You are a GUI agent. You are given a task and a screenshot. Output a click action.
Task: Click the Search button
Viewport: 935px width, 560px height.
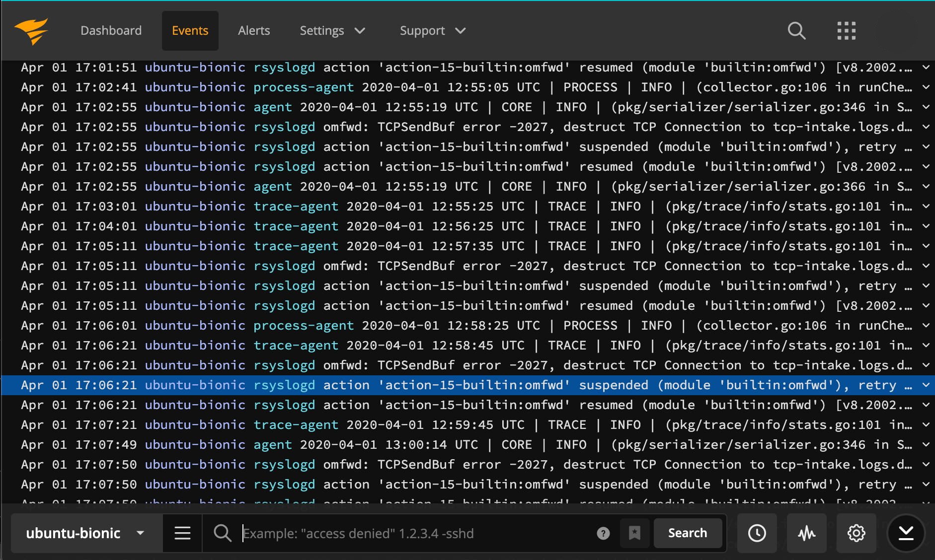(x=687, y=533)
